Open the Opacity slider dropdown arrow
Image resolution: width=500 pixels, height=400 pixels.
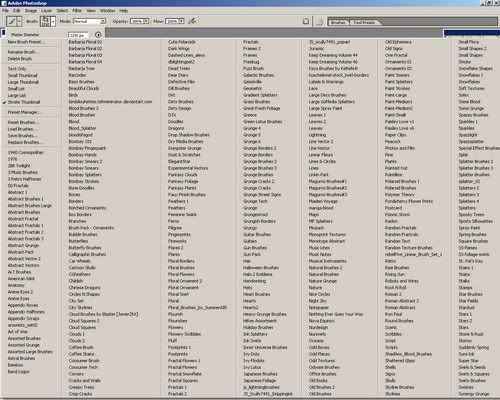(x=146, y=21)
